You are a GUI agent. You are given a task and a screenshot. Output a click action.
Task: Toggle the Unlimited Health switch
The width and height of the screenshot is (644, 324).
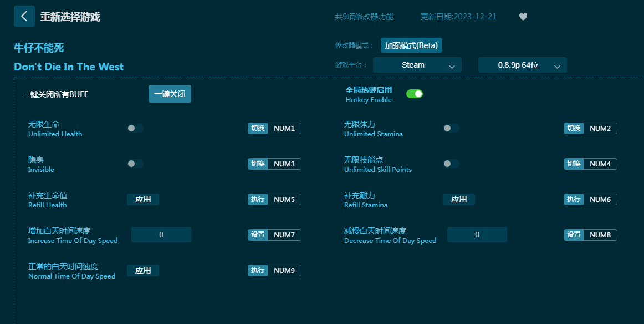coord(135,128)
